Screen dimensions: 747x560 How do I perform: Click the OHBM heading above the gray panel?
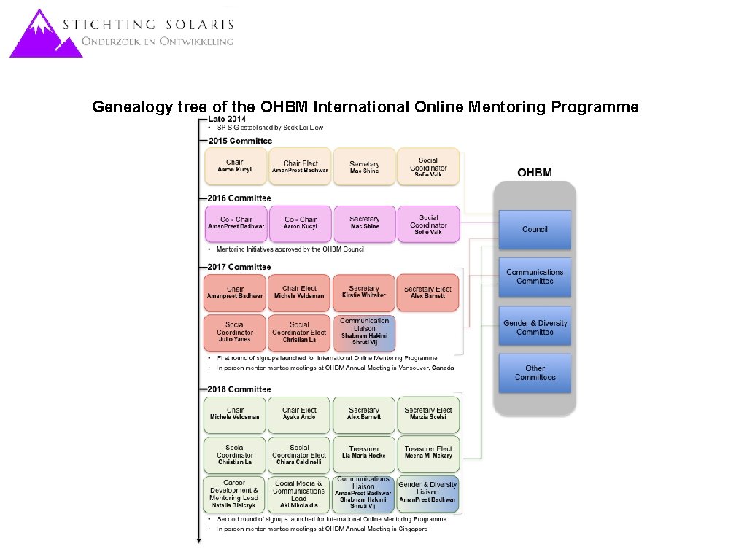[x=535, y=173]
